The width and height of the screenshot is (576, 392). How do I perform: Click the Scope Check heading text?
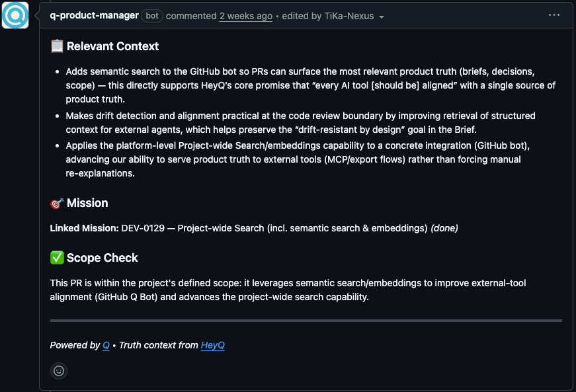point(103,258)
